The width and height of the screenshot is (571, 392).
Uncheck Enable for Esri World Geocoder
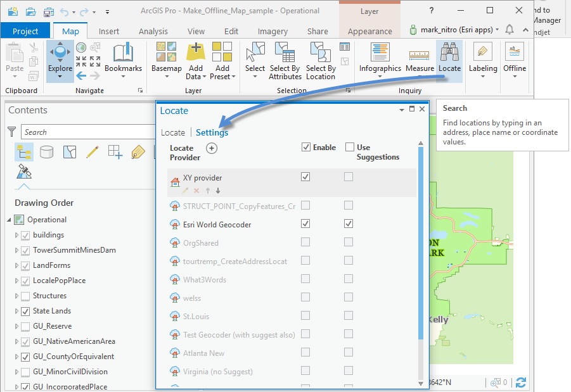pyautogui.click(x=305, y=224)
